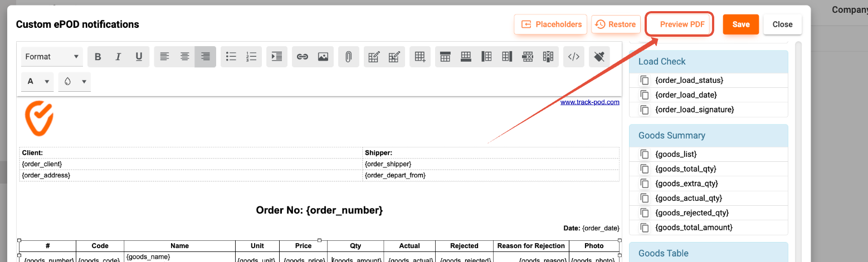Click the Code column header
Viewport: 868px width, 262px height.
[100, 246]
